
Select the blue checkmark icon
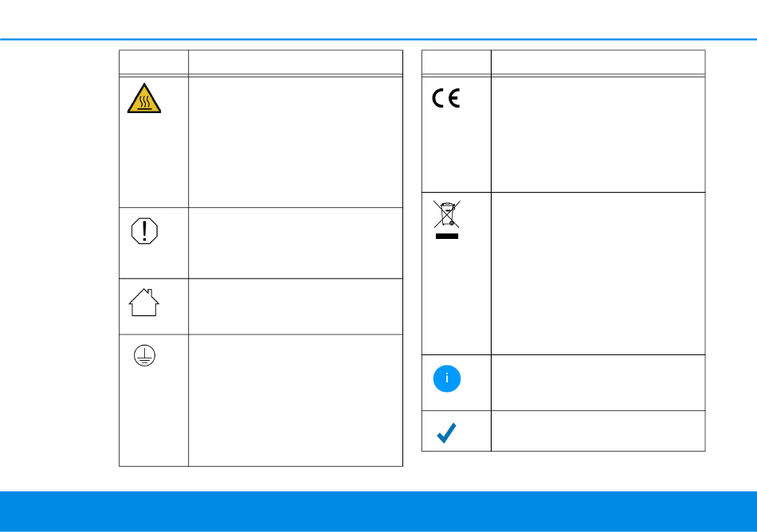pos(446,432)
